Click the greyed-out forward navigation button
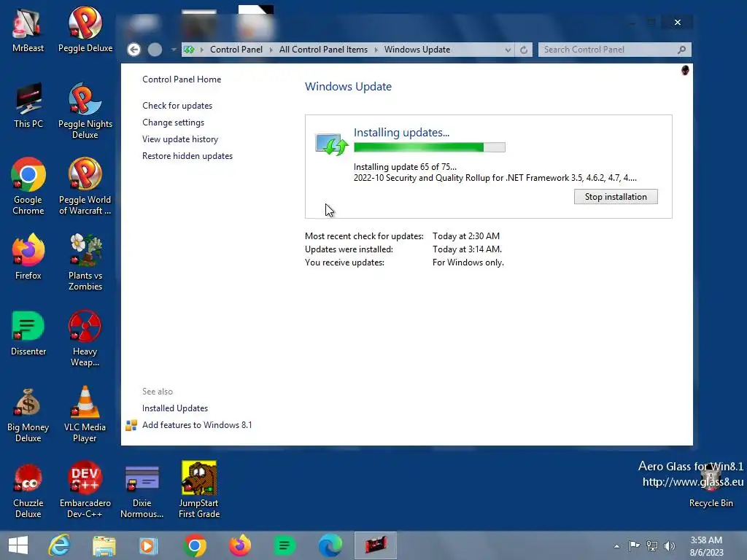Screen dimensions: 747x560 [x=155, y=50]
